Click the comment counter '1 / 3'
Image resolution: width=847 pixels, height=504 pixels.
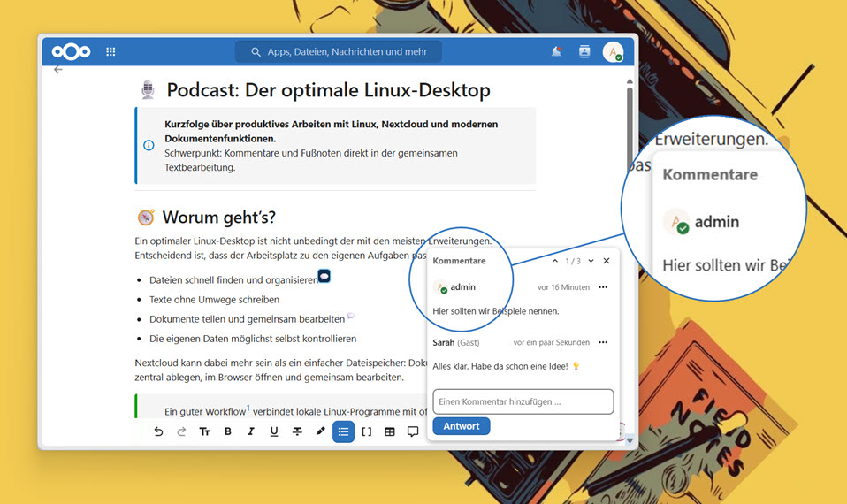tap(573, 261)
